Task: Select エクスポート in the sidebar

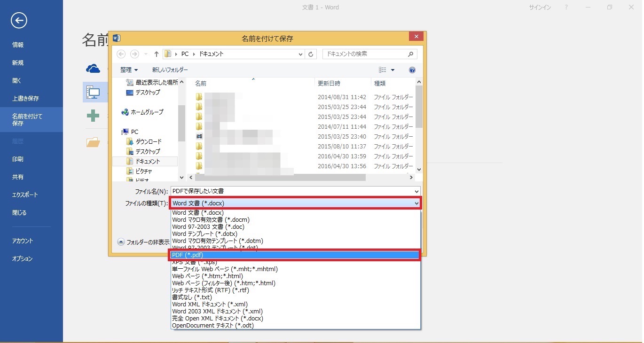Action: tap(25, 195)
